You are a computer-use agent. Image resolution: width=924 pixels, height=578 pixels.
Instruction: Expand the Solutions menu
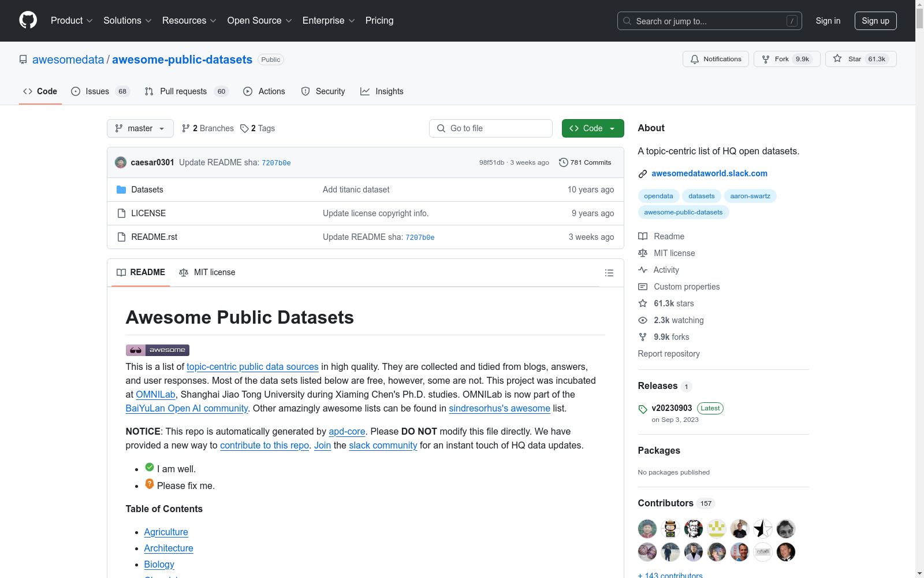[x=128, y=20]
